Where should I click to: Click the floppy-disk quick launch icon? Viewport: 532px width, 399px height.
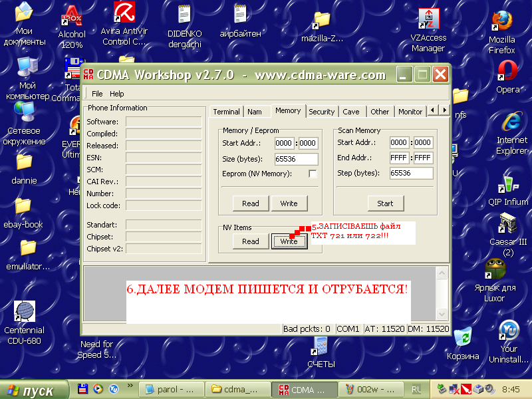point(82,389)
